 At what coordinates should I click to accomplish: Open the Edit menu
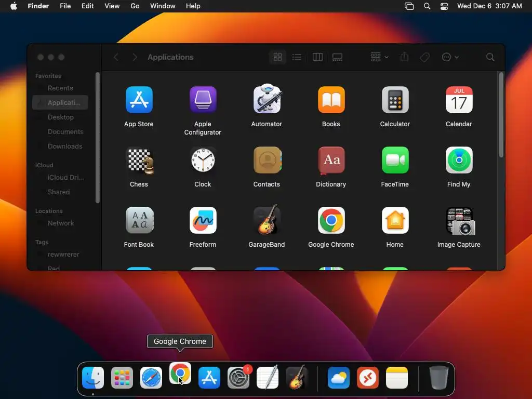coord(87,6)
